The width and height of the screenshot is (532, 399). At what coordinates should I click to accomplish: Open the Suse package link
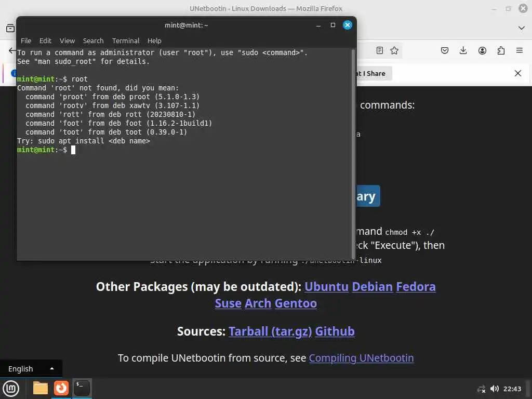228,303
